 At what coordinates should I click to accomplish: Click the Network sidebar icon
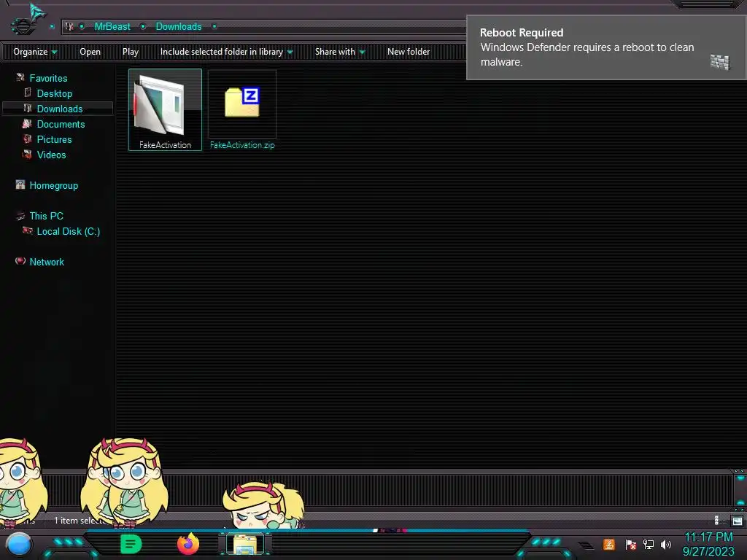tap(20, 260)
